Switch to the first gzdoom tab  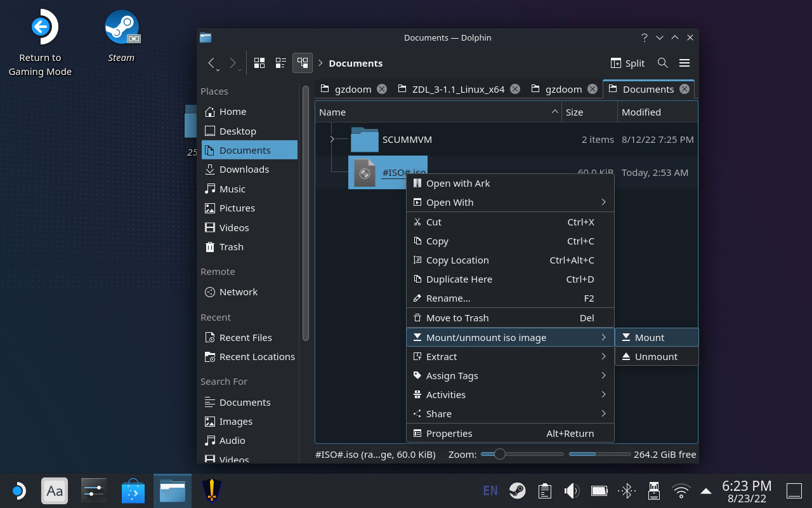pyautogui.click(x=353, y=89)
